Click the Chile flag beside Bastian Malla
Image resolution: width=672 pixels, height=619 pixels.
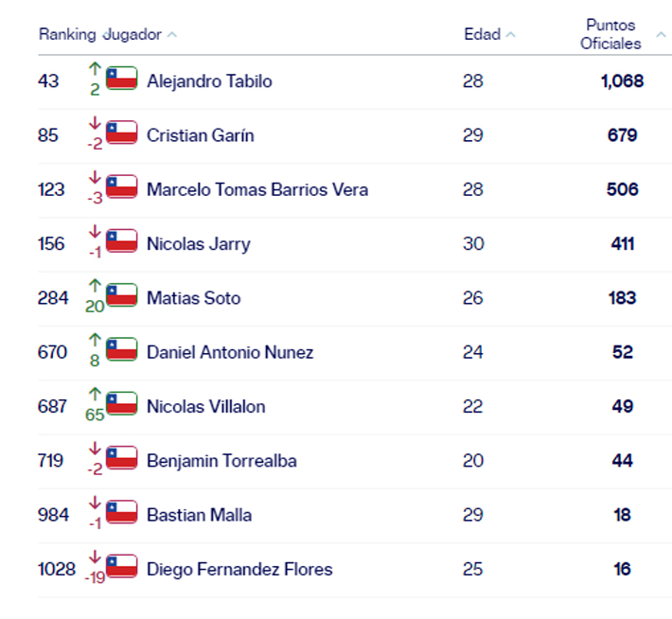122,512
